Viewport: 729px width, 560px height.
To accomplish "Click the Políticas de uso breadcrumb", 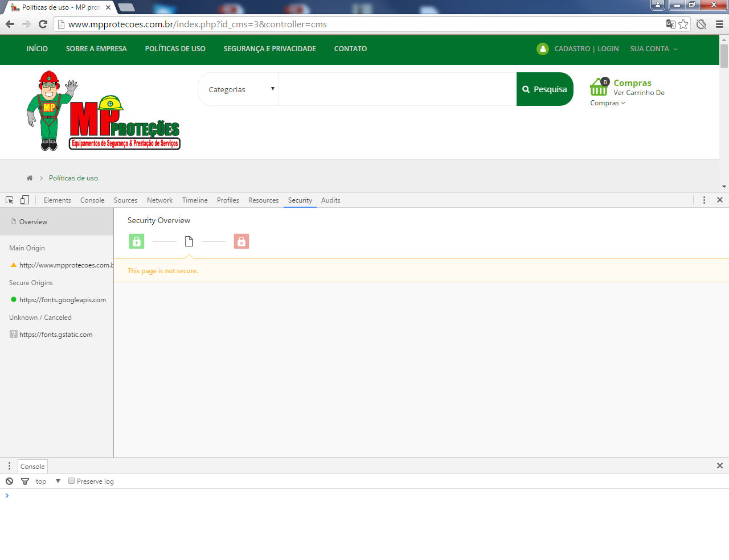I will (x=73, y=178).
